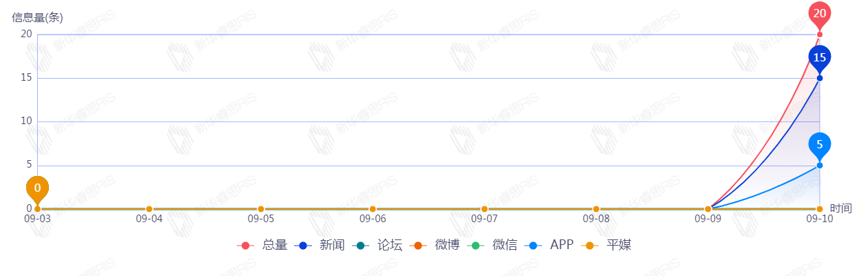Toggle the 总量 legend series
The width and height of the screenshot is (868, 276).
pos(264,245)
